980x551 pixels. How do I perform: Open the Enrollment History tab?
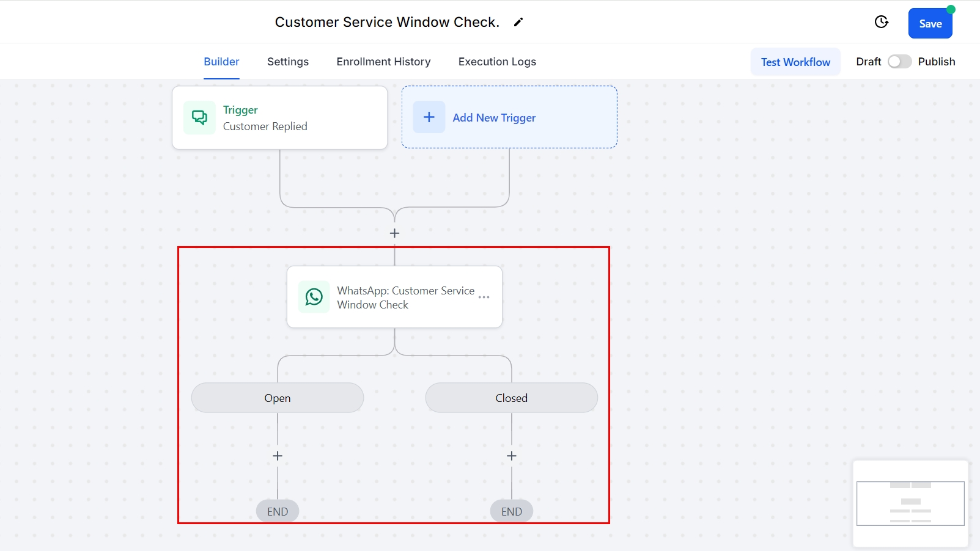coord(383,62)
